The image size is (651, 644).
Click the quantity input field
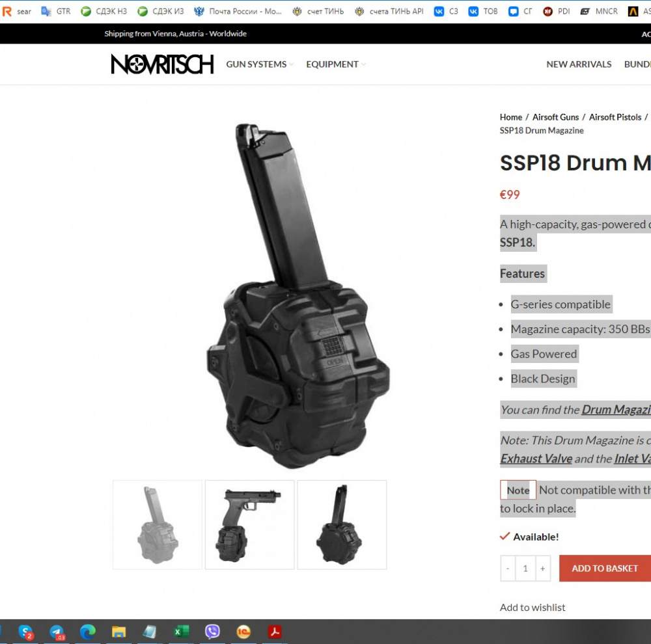525,569
